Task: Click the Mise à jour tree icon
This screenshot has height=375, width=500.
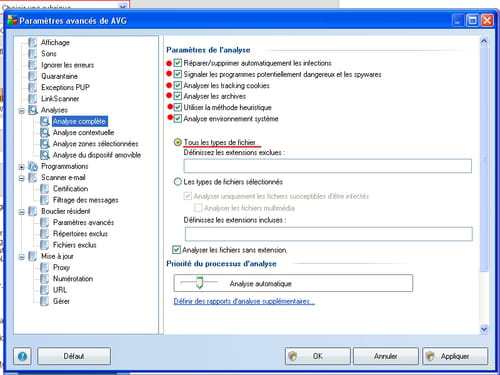Action: click(x=32, y=256)
